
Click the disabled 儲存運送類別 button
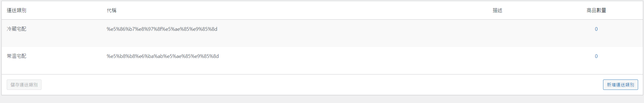(x=24, y=85)
